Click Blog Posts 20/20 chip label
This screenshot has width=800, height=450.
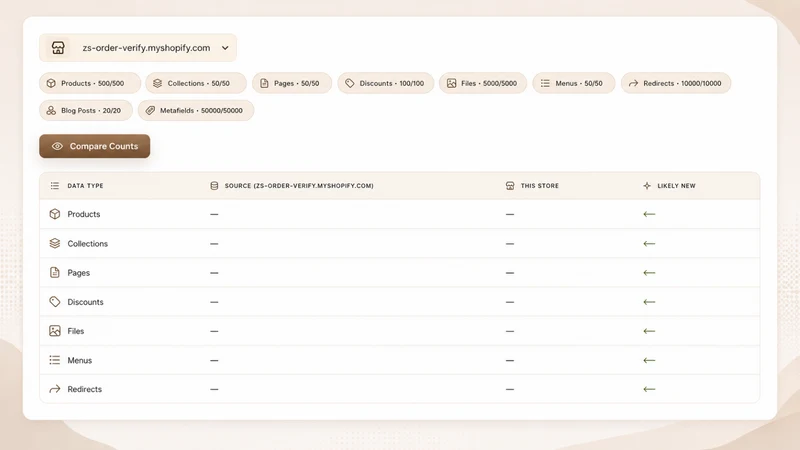click(91, 110)
